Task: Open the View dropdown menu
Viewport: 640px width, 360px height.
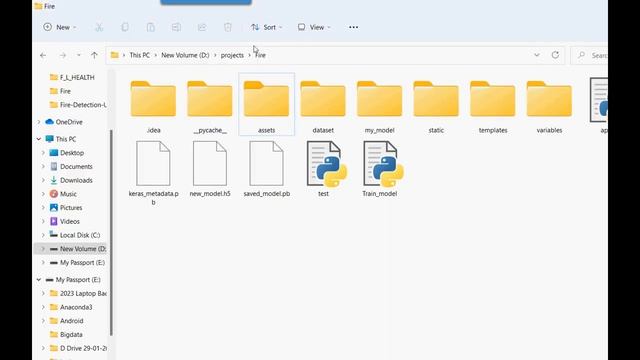Action: pos(314,27)
